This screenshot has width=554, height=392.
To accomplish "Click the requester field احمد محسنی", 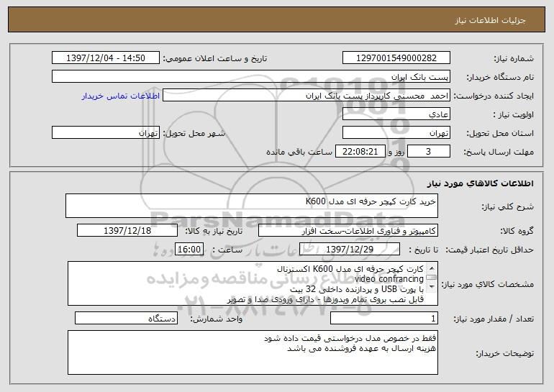I will [x=306, y=96].
